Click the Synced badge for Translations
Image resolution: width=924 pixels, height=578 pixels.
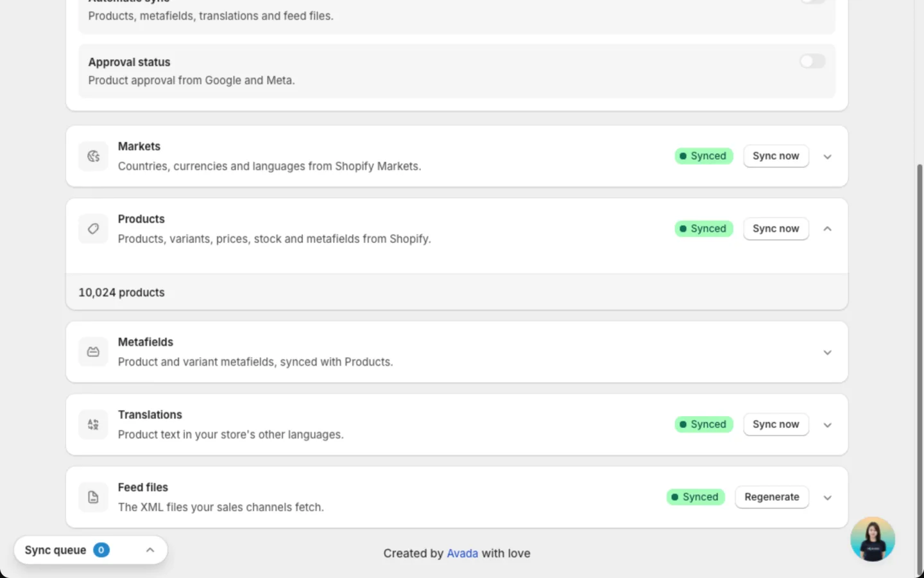click(704, 425)
